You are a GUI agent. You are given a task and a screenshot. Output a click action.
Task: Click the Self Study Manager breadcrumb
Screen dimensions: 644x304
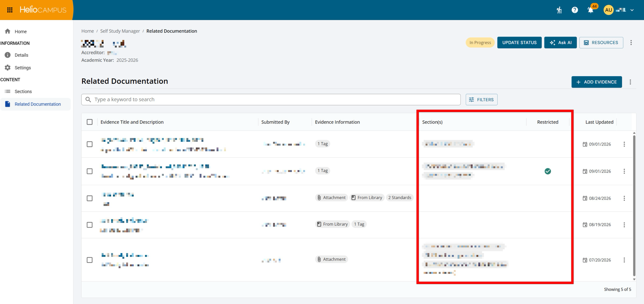(120, 31)
